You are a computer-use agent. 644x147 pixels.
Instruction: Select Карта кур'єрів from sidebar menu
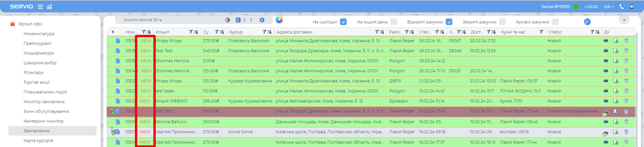click(38, 141)
